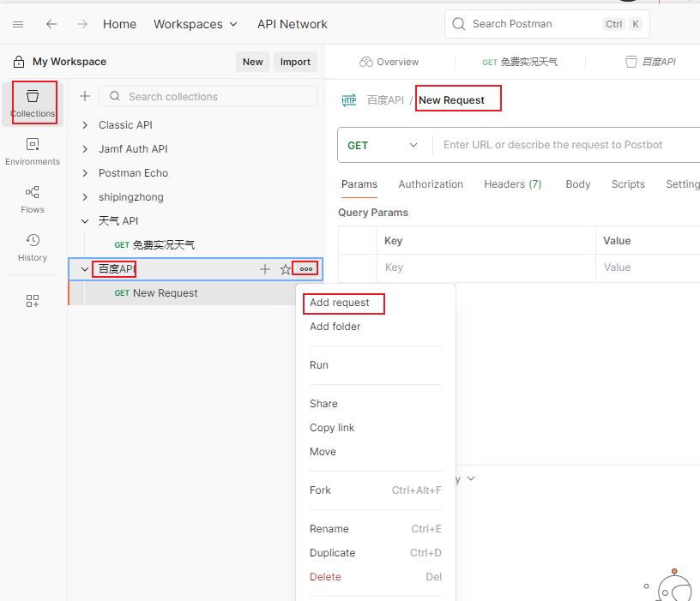Viewport: 700px width, 601px height.
Task: Open the History sidebar panel
Action: [x=33, y=247]
